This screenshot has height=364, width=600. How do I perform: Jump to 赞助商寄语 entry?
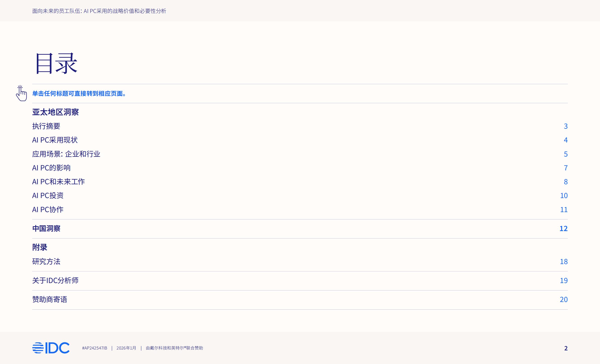pos(49,300)
